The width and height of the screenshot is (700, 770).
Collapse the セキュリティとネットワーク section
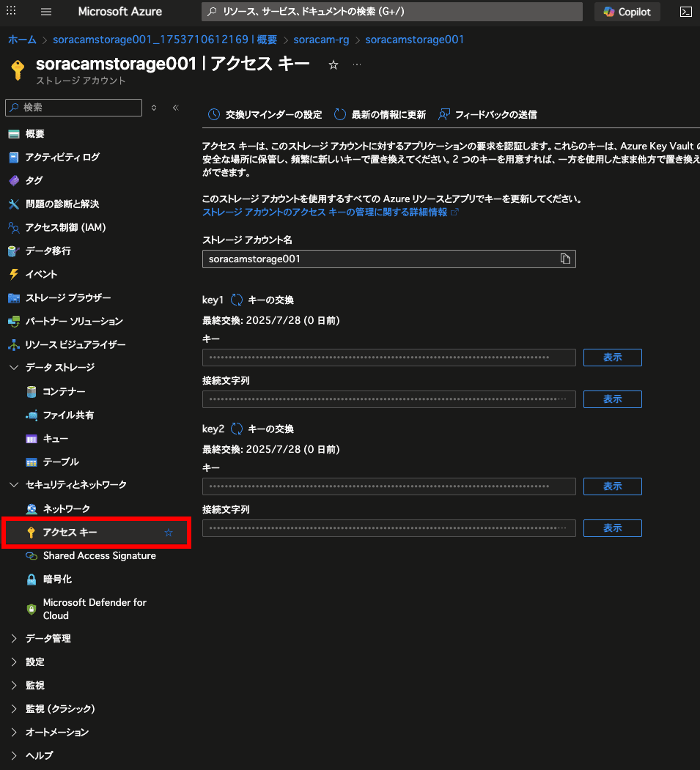click(14, 485)
